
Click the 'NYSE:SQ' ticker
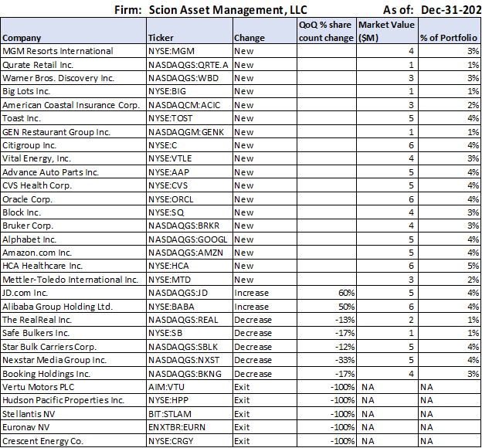tap(190, 212)
